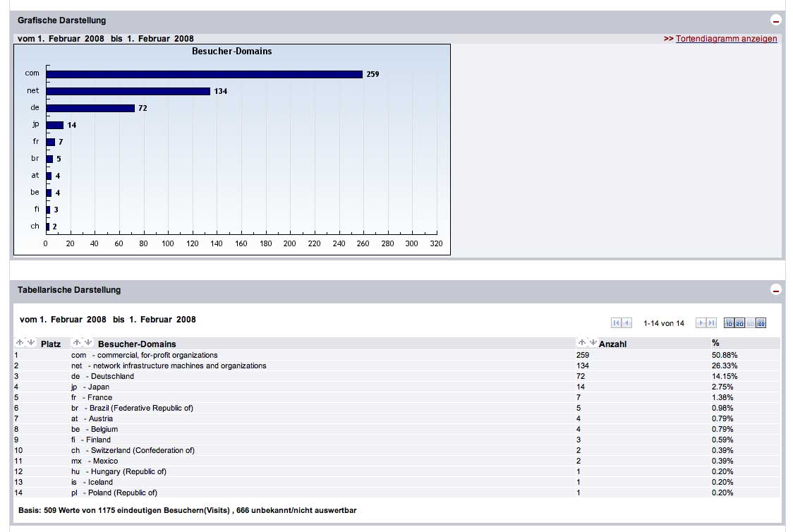This screenshot has width=793, height=532.
Task: Jump to last page of results
Action: 711,323
